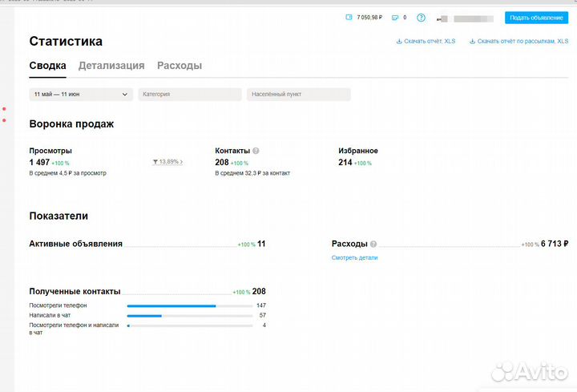Click the Подать объявление button
577x392 pixels.
point(536,18)
